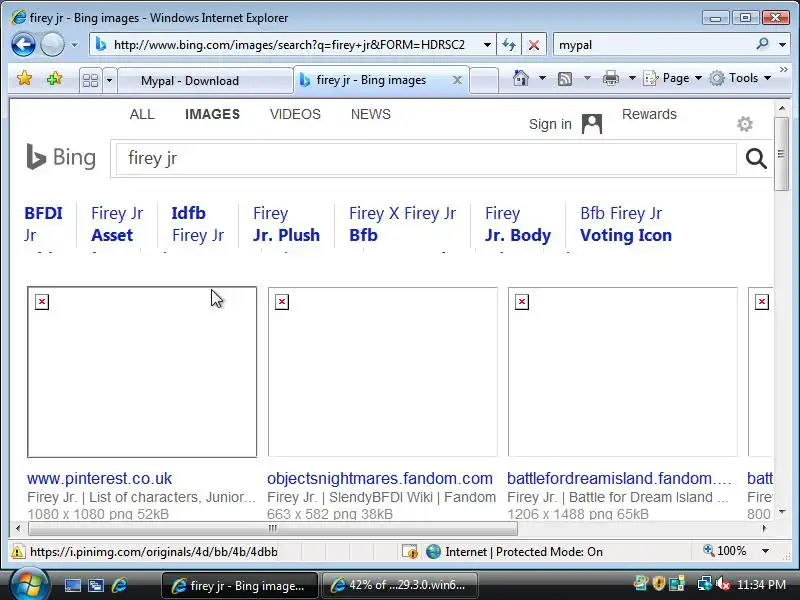Image resolution: width=800 pixels, height=600 pixels.
Task: Switch to Bing ALL results
Action: point(142,114)
